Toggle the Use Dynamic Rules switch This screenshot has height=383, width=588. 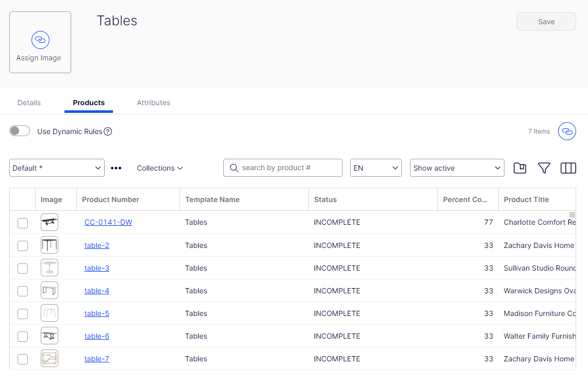pos(20,131)
